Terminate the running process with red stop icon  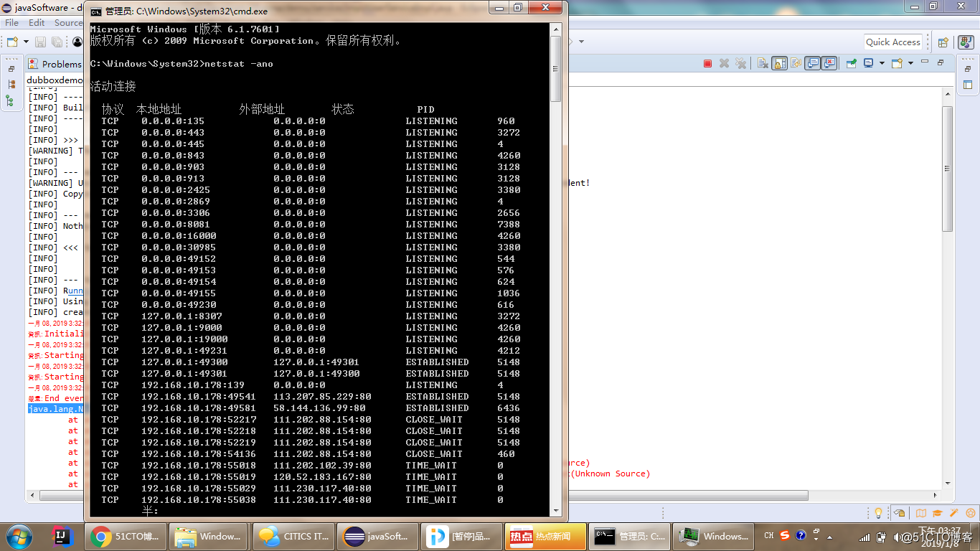pos(707,63)
